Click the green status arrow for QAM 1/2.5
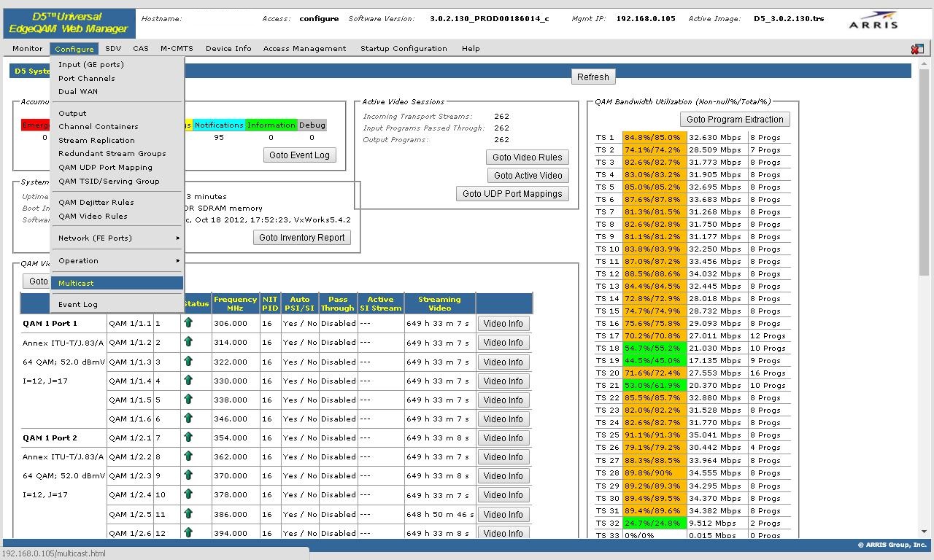The height and width of the screenshot is (560, 934). [x=188, y=513]
